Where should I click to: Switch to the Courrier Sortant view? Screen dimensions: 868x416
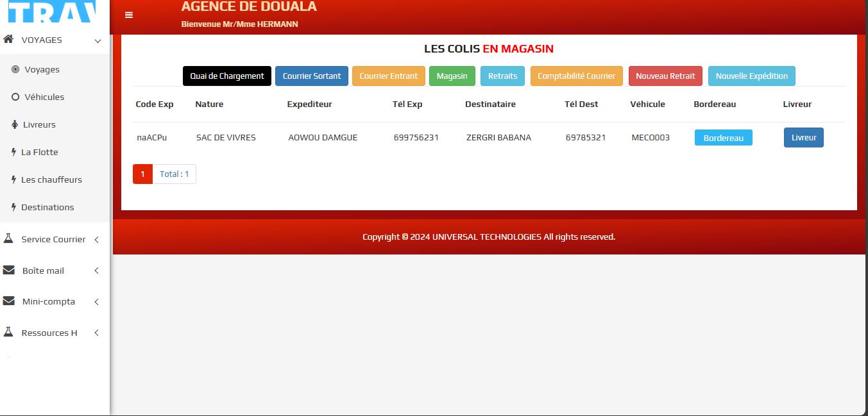pyautogui.click(x=312, y=76)
